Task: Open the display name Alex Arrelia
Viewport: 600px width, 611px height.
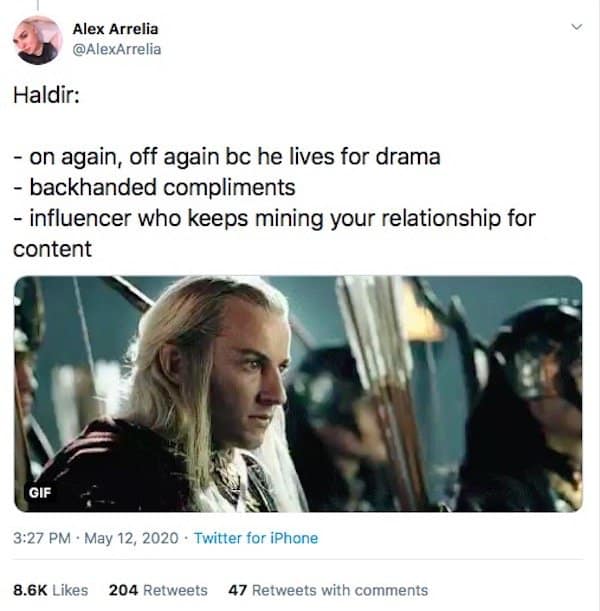Action: pyautogui.click(x=115, y=29)
